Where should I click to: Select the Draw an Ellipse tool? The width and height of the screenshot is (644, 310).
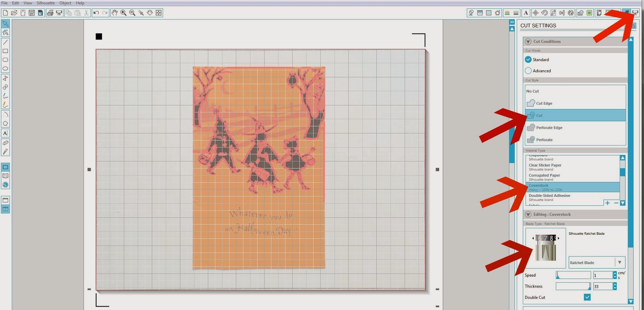point(5,69)
